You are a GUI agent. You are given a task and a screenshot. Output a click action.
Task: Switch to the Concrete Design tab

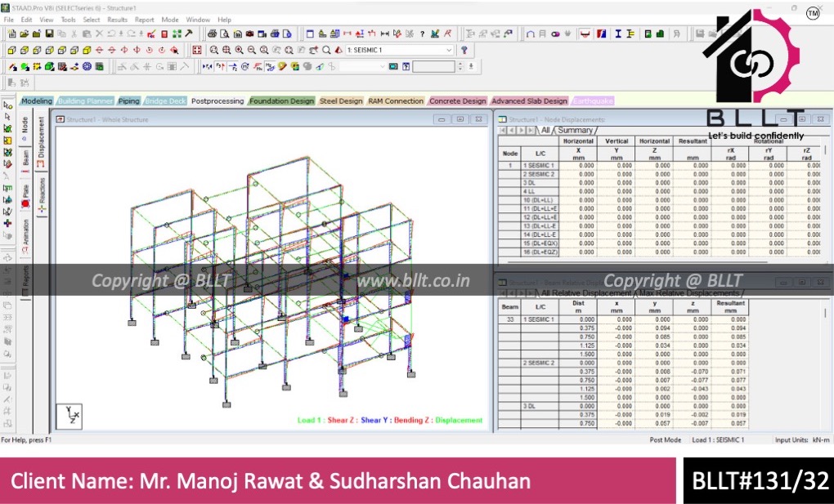(x=457, y=101)
